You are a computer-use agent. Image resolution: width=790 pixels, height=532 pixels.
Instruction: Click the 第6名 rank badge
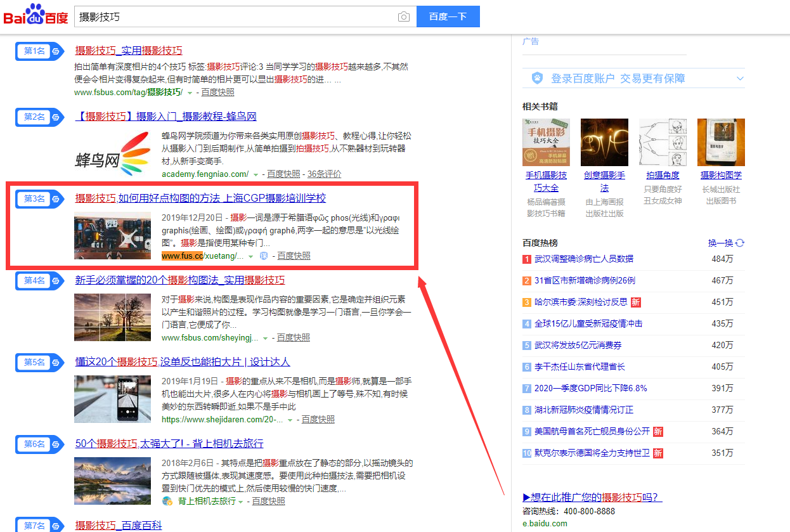pyautogui.click(x=40, y=444)
